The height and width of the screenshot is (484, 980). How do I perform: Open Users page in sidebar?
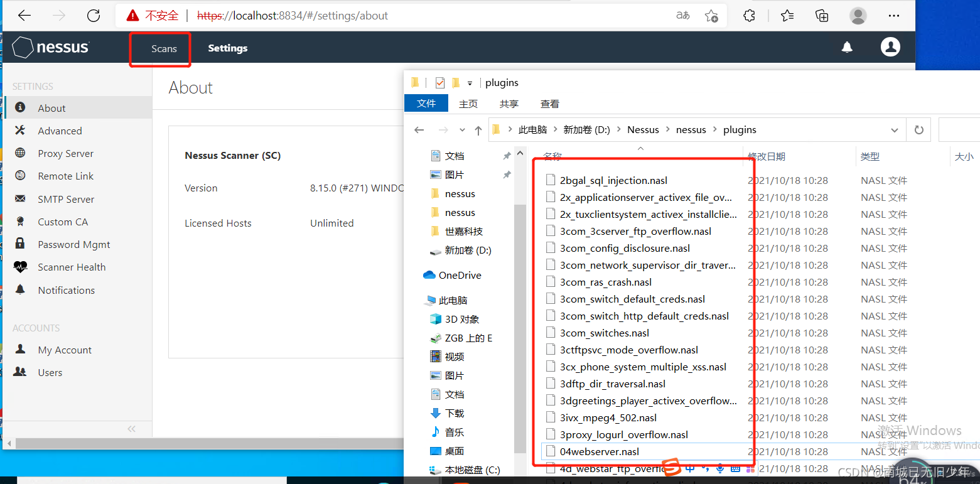(50, 372)
